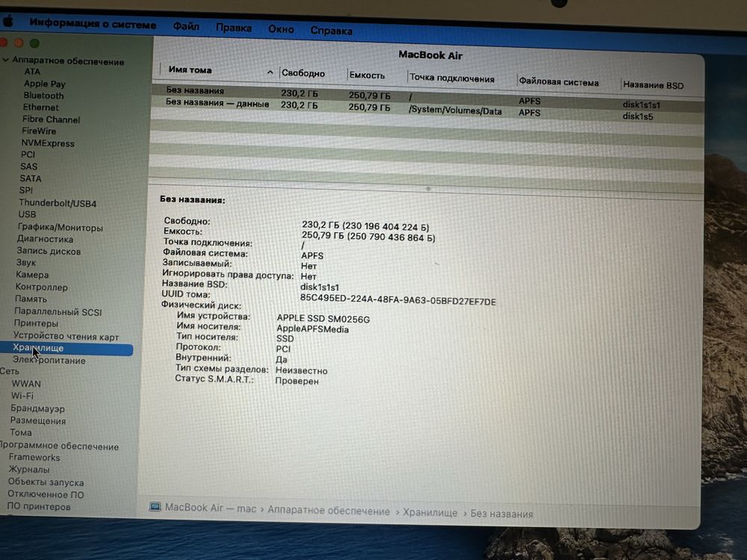
Task: Select the Без названия volume row
Action: [428, 96]
